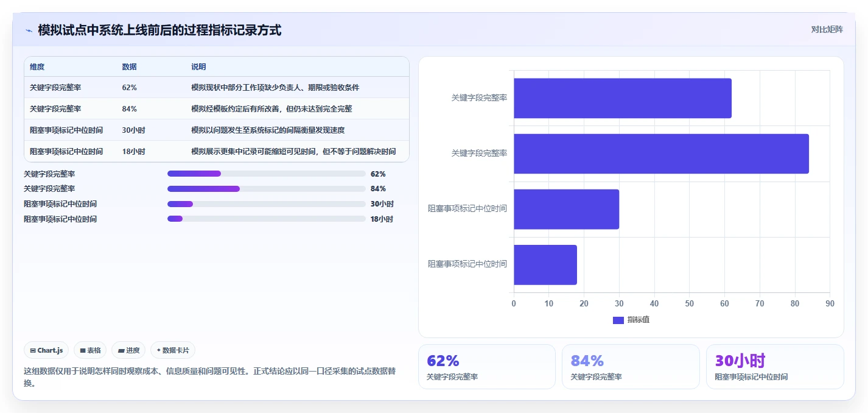Viewport: 868px width, 413px height.
Task: Click 关键字段完整率 in the table's 84% row
Action: [55, 109]
